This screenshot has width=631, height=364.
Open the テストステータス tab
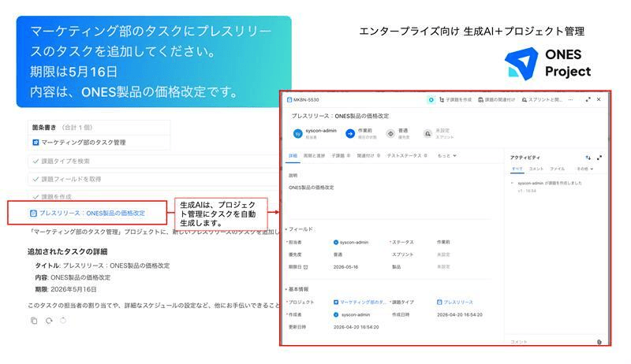pos(407,155)
